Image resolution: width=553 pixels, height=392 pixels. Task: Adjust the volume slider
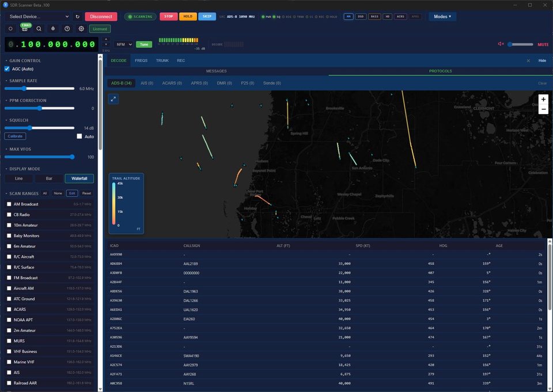[521, 44]
